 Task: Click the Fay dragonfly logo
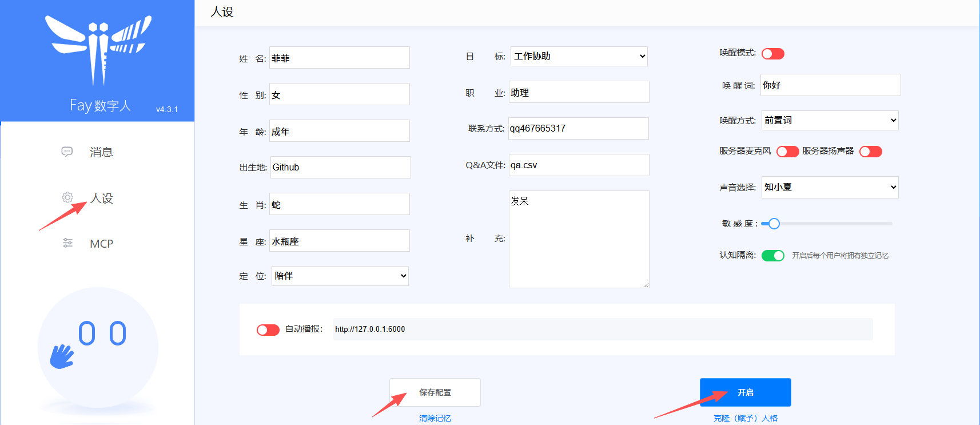point(98,50)
